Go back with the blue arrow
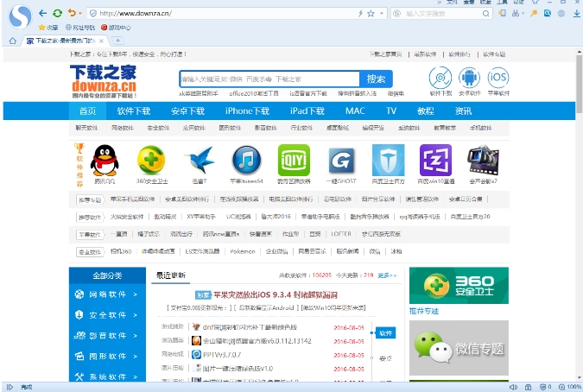583x392 pixels. [43, 13]
